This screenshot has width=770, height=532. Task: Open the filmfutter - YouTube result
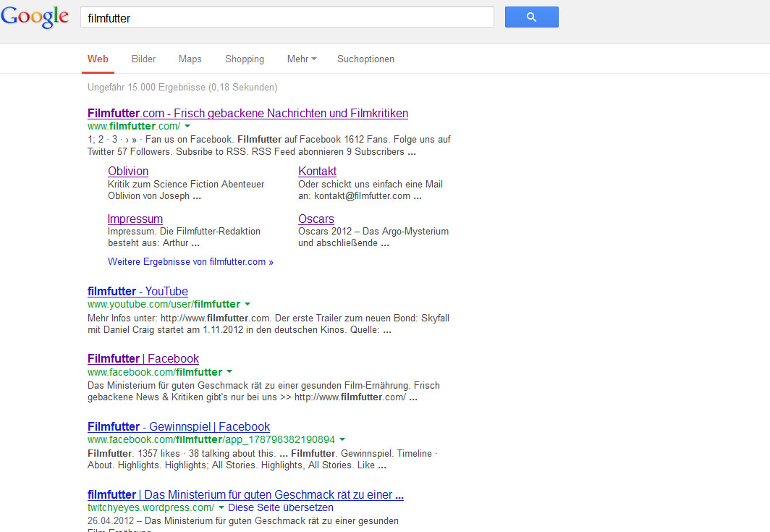tap(137, 292)
